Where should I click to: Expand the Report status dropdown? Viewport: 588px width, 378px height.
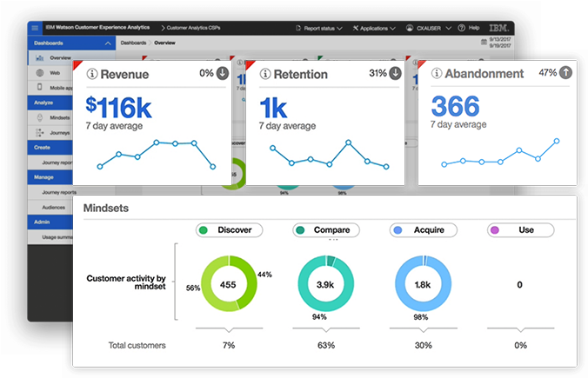tap(339, 29)
